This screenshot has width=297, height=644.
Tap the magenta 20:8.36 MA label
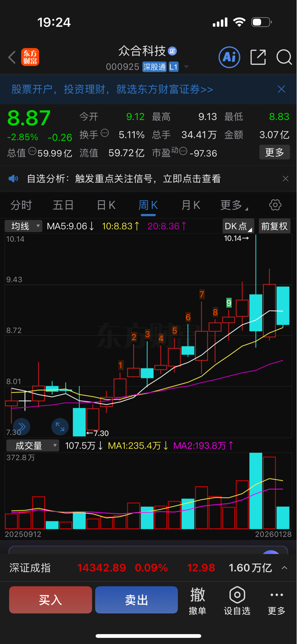(167, 226)
